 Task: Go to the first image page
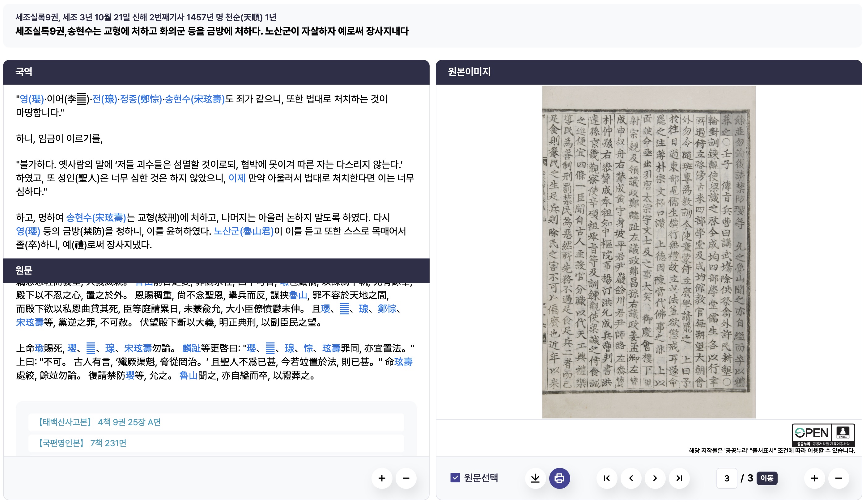607,478
